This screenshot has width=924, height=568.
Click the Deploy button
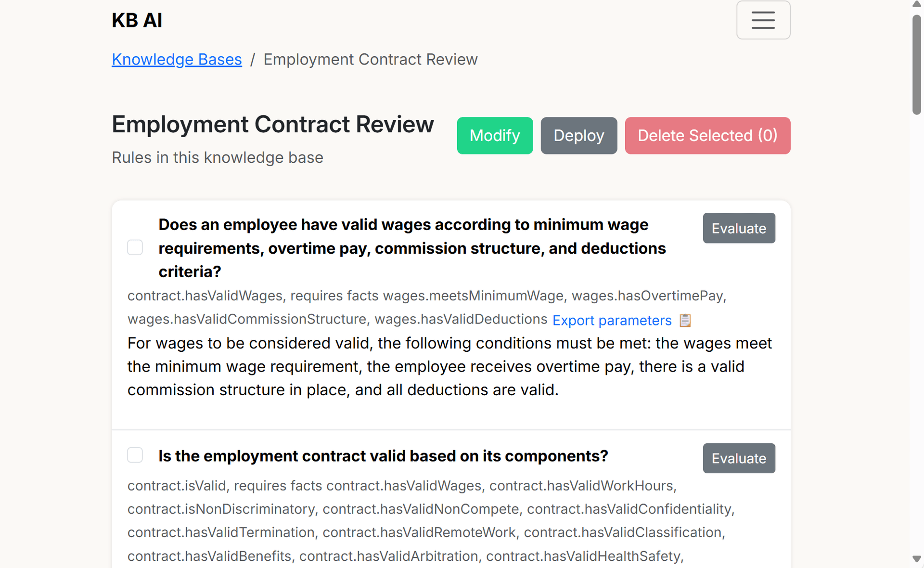click(578, 136)
